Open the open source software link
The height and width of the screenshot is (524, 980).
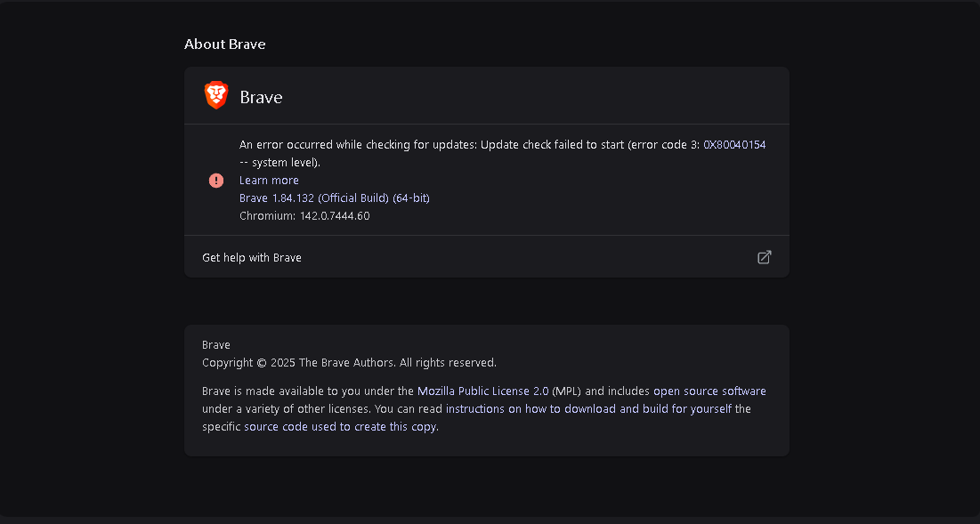[x=709, y=391]
